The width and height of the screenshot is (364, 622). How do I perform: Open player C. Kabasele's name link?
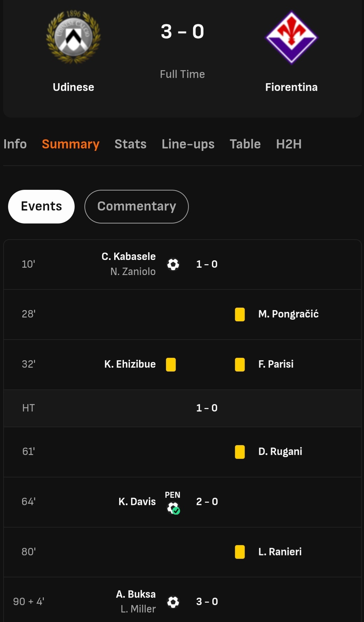129,256
